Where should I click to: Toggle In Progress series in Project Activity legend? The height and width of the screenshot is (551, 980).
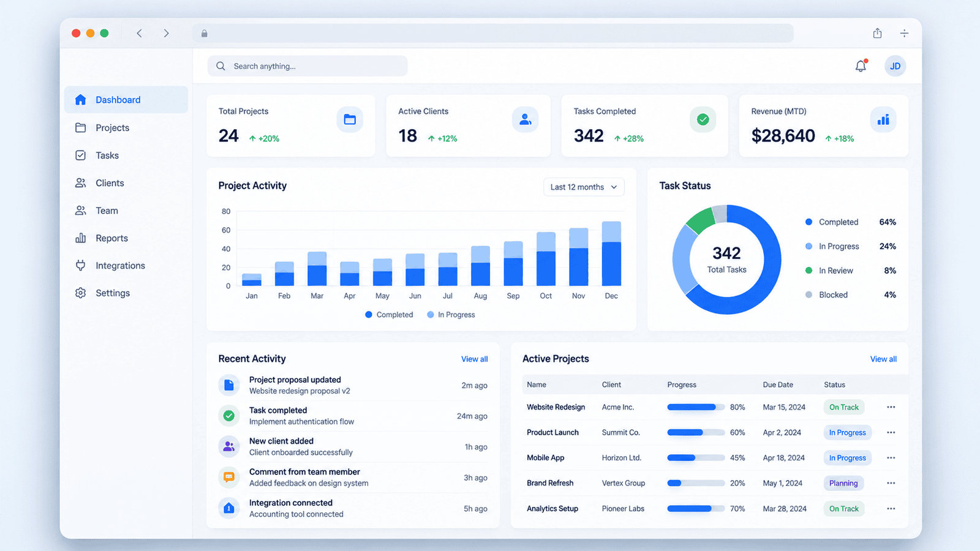coord(451,315)
